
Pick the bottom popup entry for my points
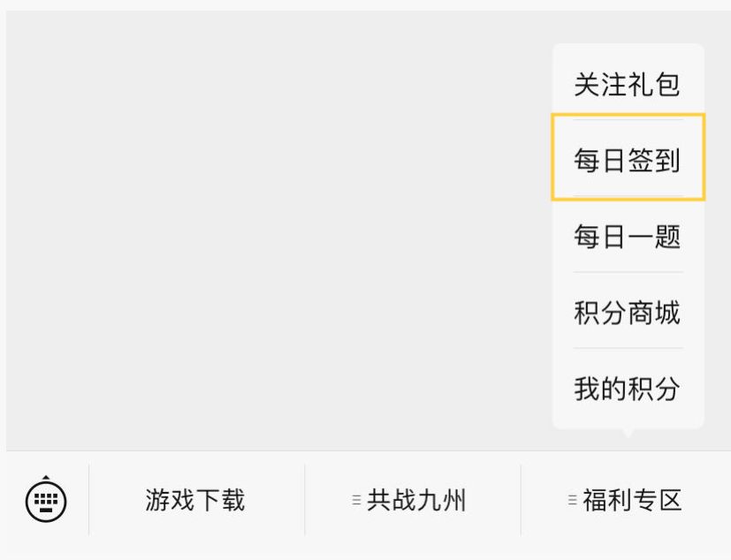628,388
